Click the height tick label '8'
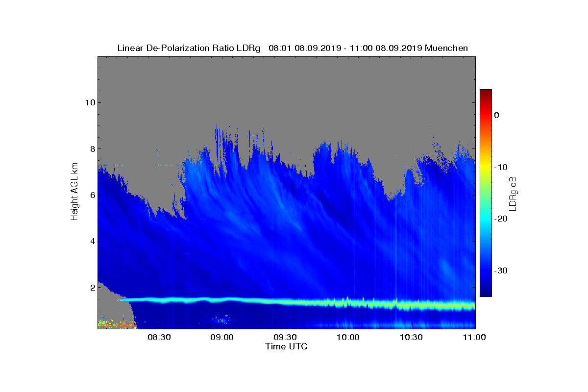Screen dimensions: 588x392 click(x=92, y=149)
